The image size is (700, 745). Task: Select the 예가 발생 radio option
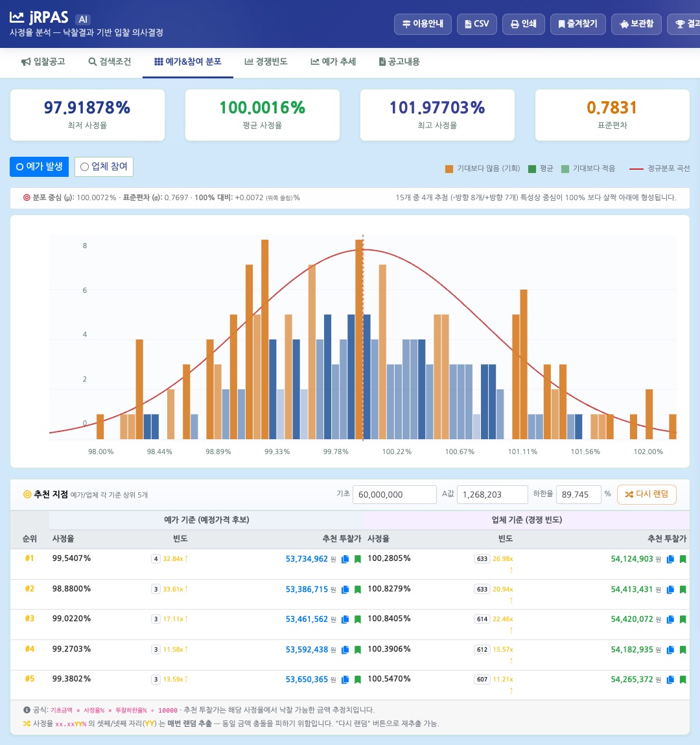[x=39, y=166]
